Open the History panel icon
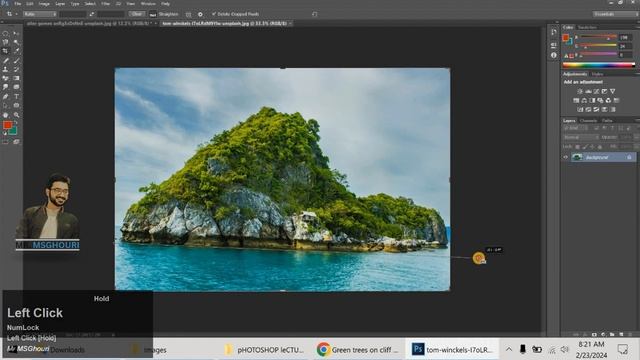Image resolution: width=640 pixels, height=360 pixels. [553, 32]
